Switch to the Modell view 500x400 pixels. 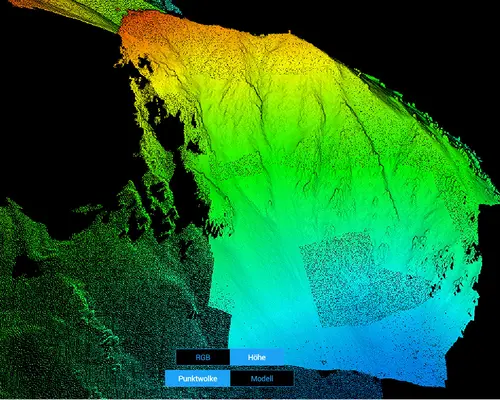262,379
